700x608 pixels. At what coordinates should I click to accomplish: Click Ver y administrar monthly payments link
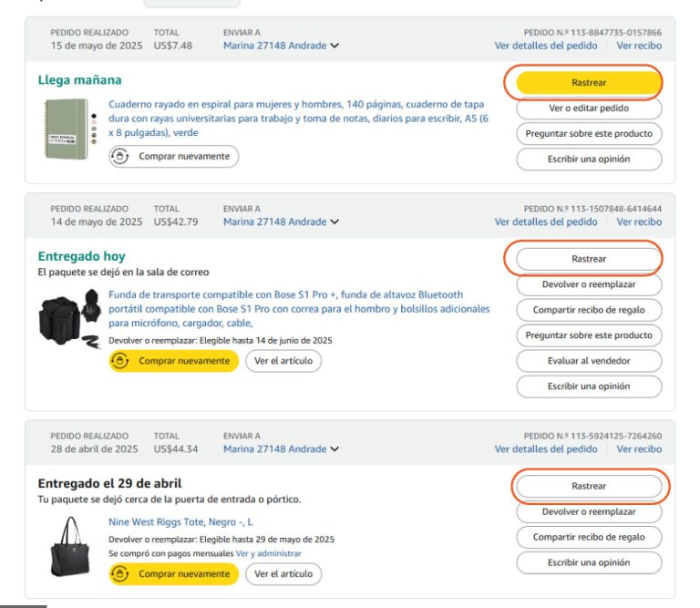(x=268, y=553)
